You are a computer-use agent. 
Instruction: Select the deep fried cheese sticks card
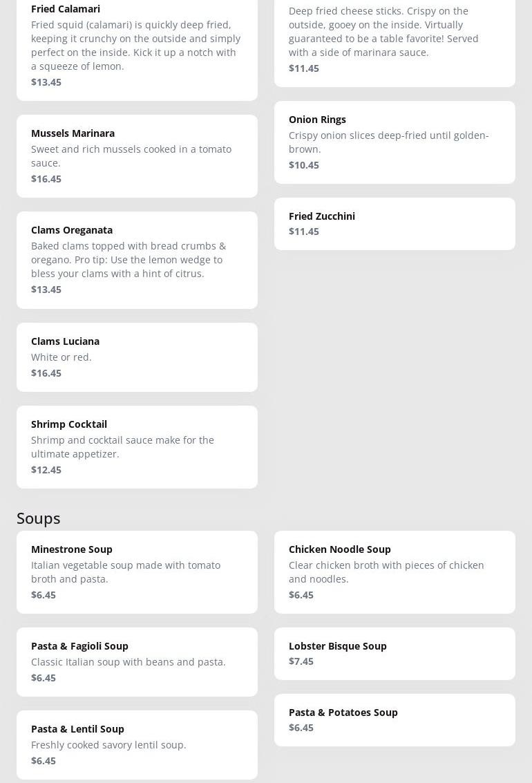(x=394, y=38)
